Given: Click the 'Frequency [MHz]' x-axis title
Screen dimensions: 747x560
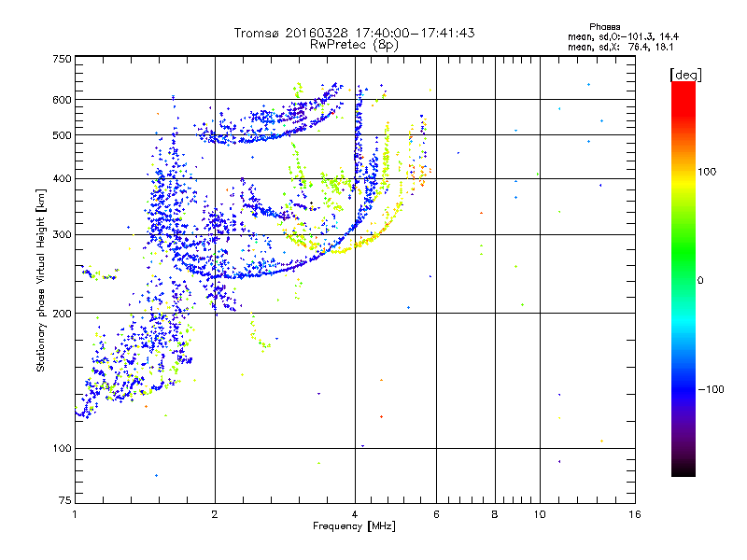Looking at the screenshot, I should point(354,526).
